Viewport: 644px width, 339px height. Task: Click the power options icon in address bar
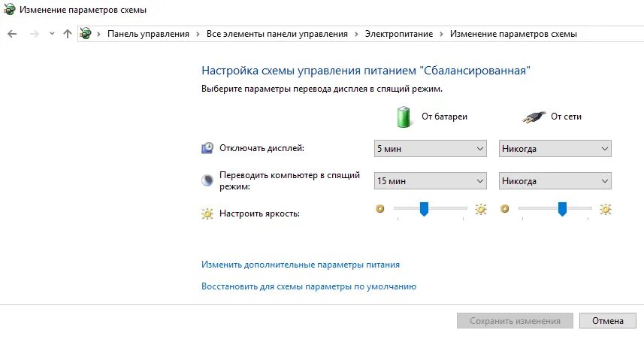(86, 33)
